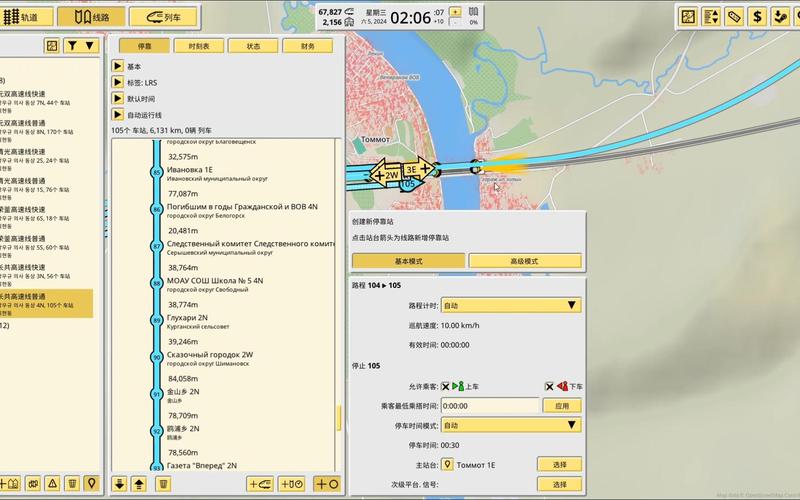Toggle the add-stop plus circle button
The width and height of the screenshot is (800, 500).
pos(327,484)
